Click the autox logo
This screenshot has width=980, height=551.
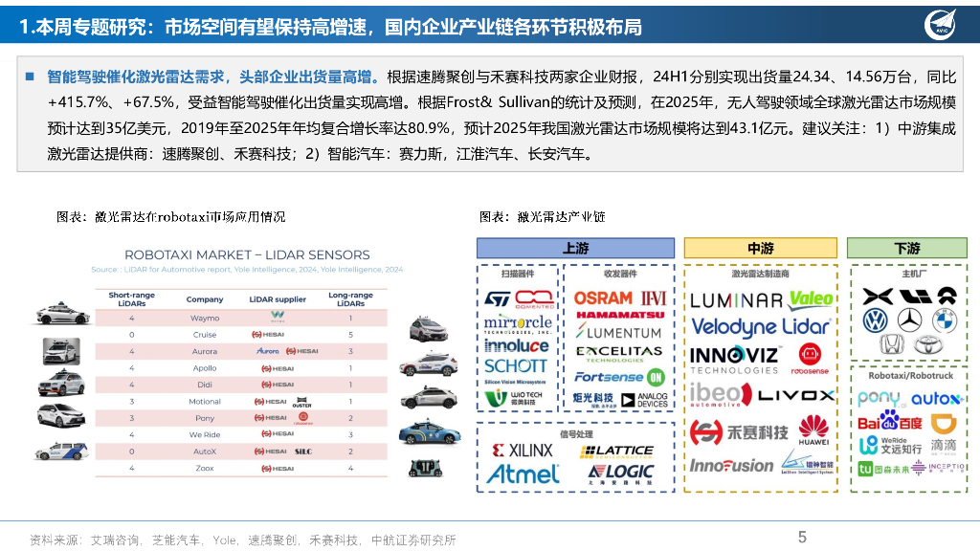[937, 399]
